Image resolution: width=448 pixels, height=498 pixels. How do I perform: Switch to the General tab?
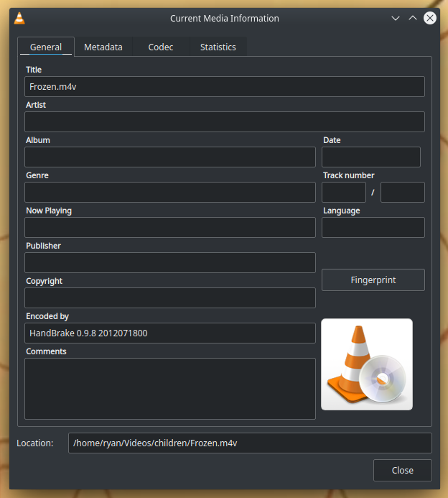coord(46,47)
